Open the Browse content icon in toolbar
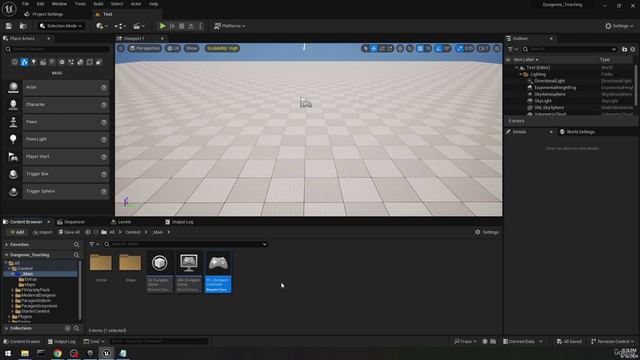640x360 pixels. [x=23, y=26]
